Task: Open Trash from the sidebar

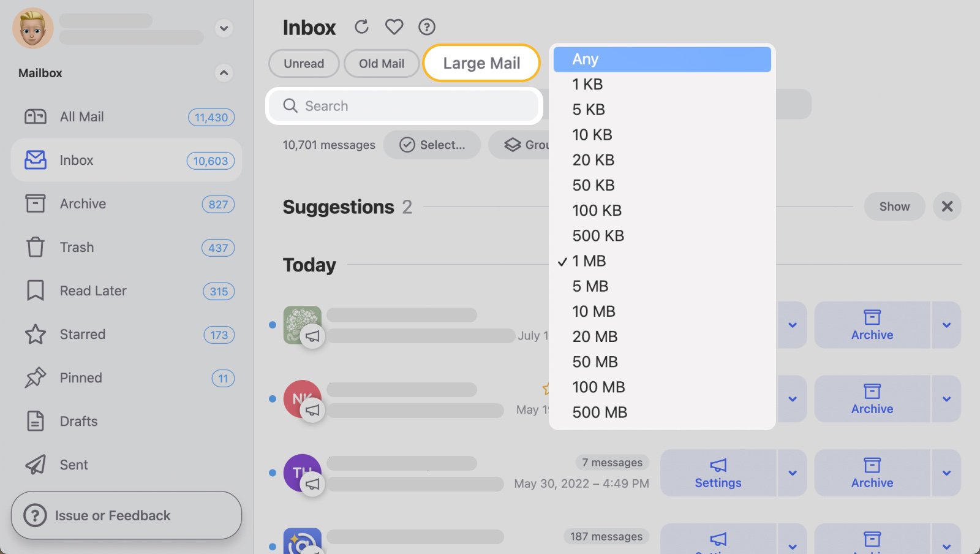Action: click(77, 248)
